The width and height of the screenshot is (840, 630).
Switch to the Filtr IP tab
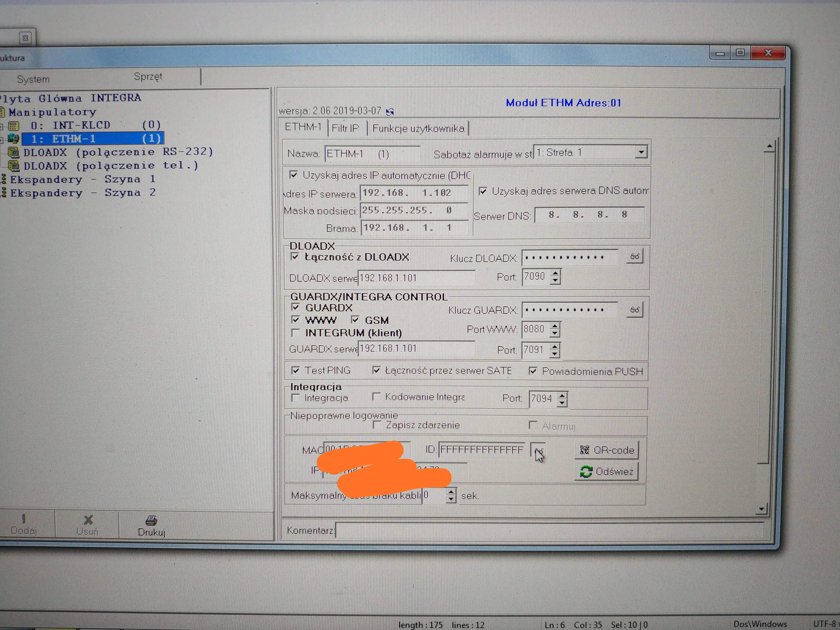click(345, 128)
